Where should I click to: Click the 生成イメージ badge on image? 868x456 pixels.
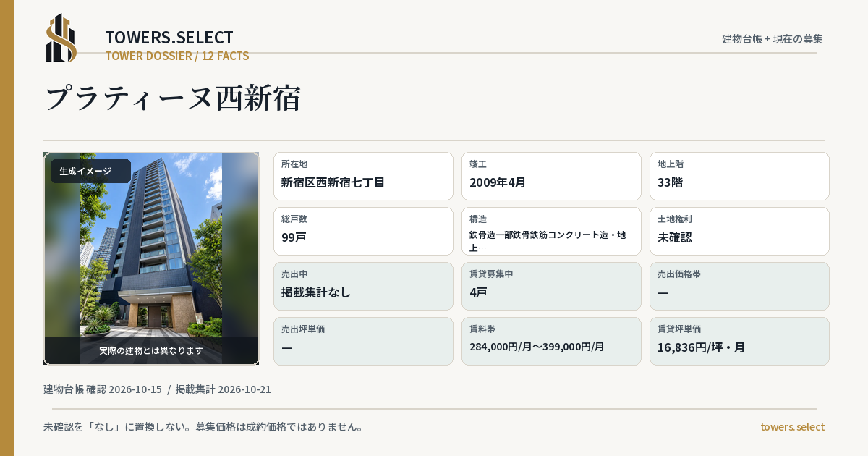90,172
